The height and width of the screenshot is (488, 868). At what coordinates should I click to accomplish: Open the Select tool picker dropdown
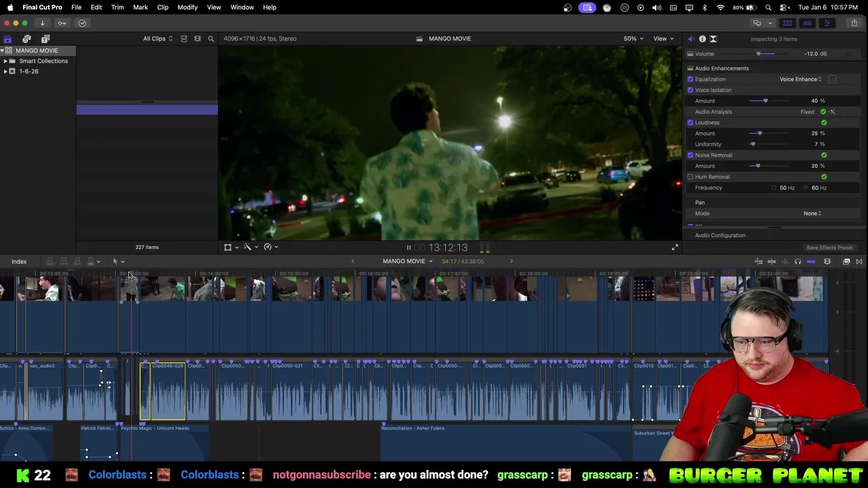pyautogui.click(x=118, y=262)
